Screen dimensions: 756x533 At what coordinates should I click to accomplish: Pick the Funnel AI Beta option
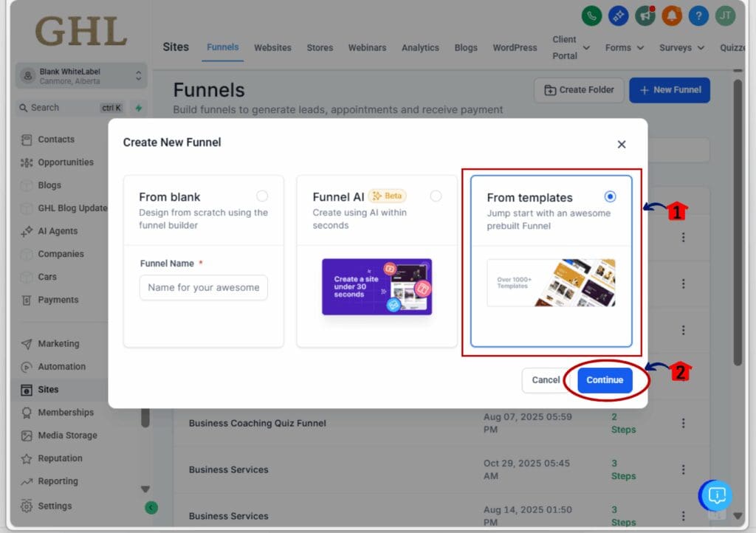(436, 196)
